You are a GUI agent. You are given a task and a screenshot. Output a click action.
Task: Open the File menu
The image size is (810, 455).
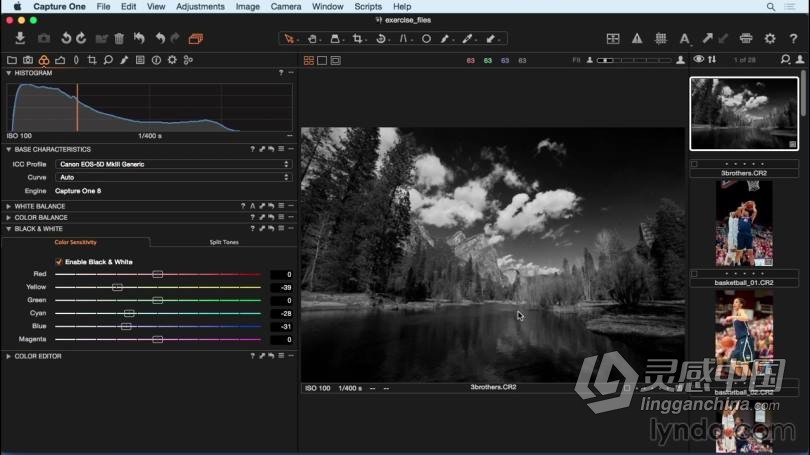[103, 7]
